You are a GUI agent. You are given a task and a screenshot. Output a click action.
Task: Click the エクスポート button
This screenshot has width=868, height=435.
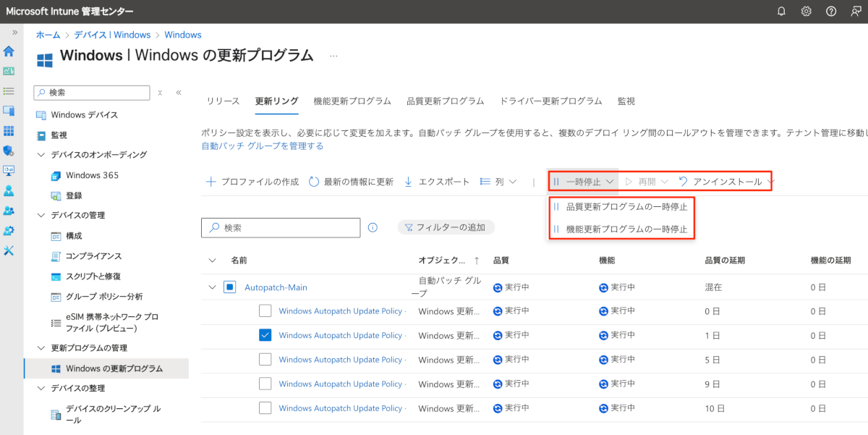click(x=436, y=182)
